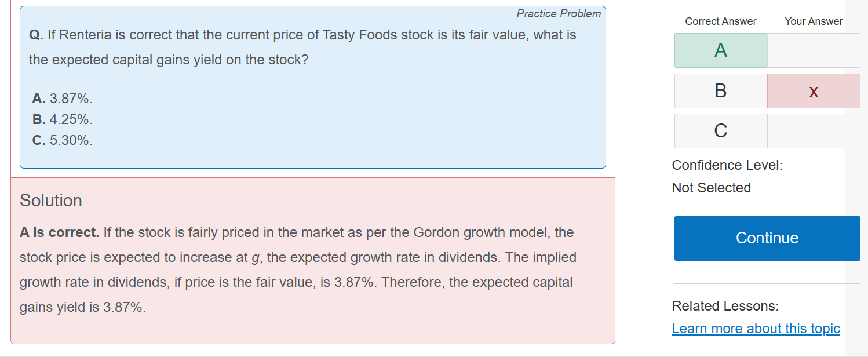
Task: Select the empty Your Answer cell for A
Action: point(814,50)
